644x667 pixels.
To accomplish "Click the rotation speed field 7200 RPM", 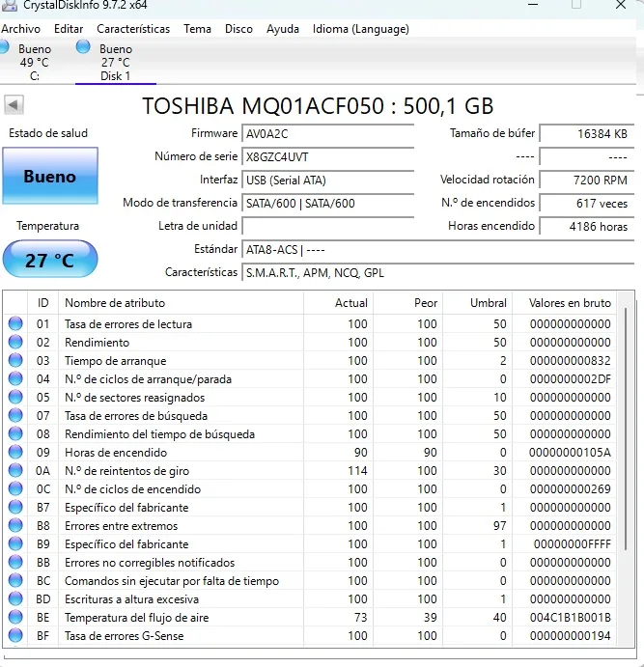I will [587, 180].
